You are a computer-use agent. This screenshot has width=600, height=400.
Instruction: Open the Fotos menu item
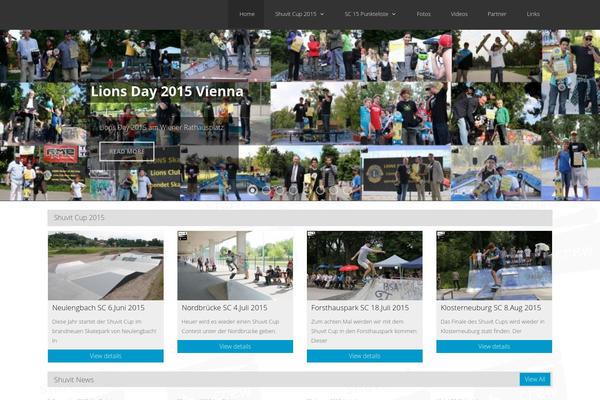click(424, 14)
